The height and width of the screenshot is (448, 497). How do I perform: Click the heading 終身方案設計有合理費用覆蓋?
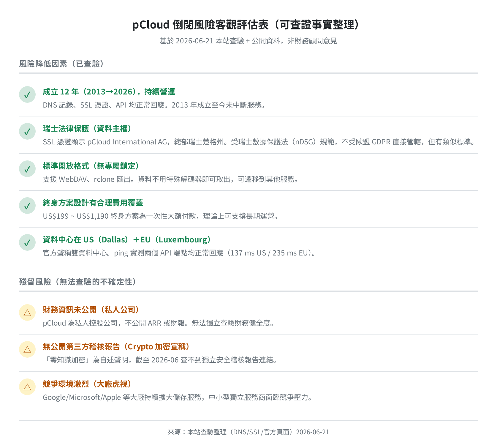point(93,203)
